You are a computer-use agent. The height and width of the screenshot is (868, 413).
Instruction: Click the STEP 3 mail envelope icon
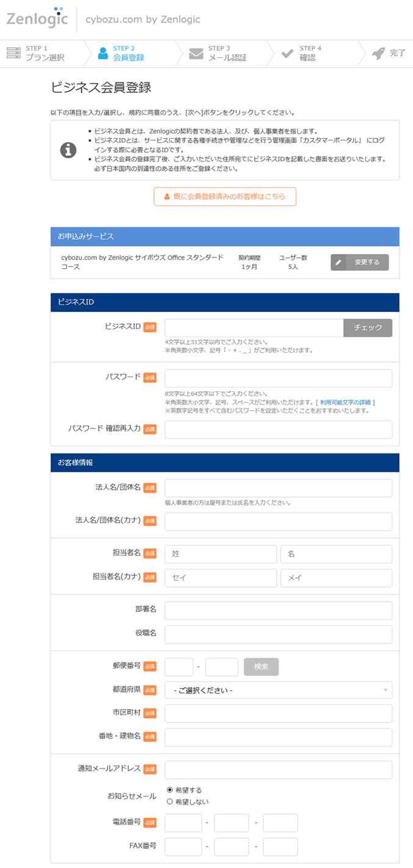(196, 54)
